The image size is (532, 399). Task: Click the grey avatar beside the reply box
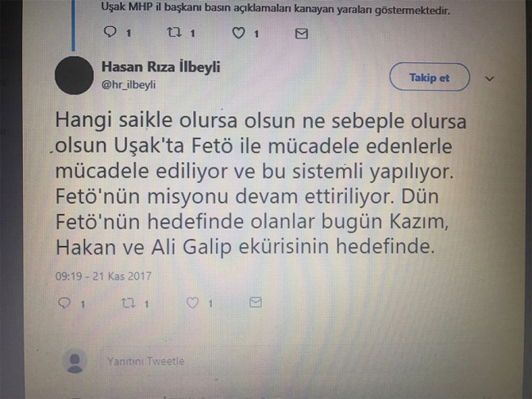[74, 361]
